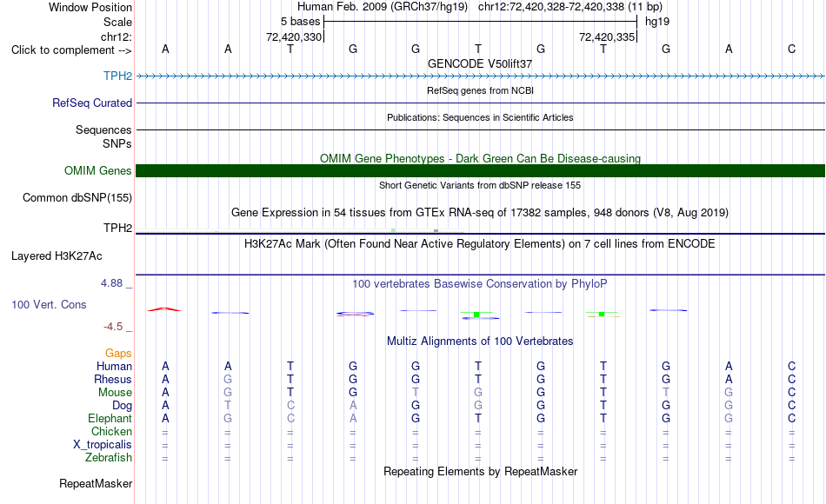Click the OMIM Gene Phenotypes green title
Viewport: 826px width, 504px height.
480,158
